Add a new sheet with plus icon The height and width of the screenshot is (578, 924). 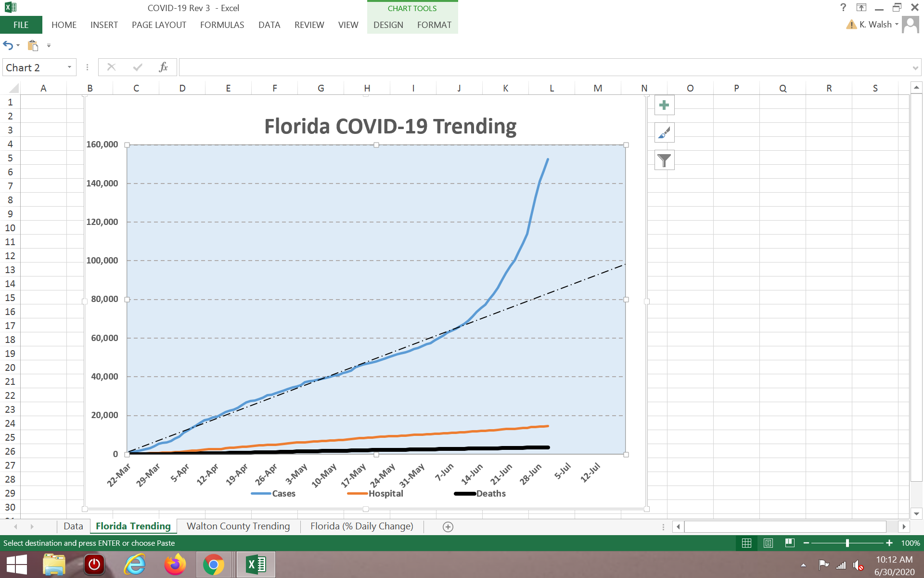(x=448, y=526)
